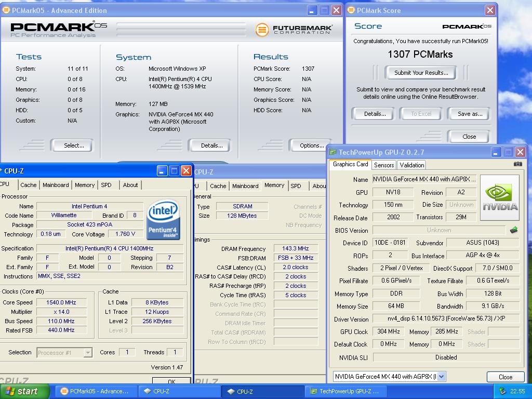Viewport: 532px width, 399px height.
Task: Click Submit Your Results button
Action: (x=421, y=73)
